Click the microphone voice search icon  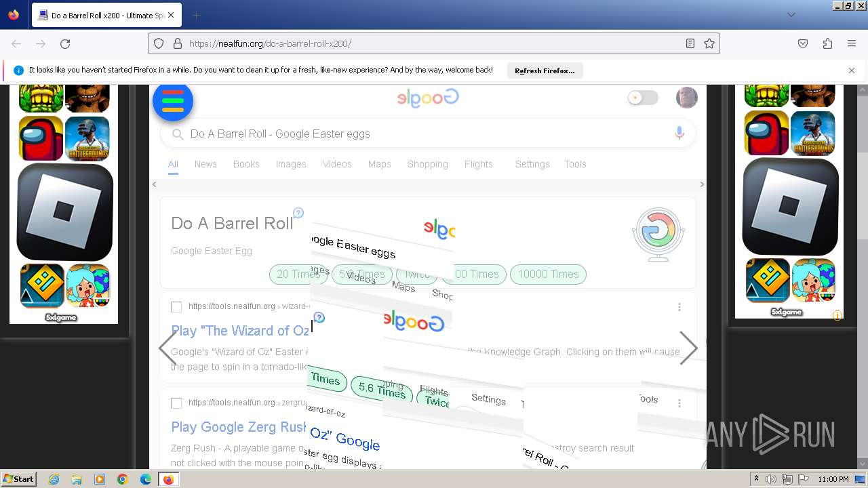point(679,134)
